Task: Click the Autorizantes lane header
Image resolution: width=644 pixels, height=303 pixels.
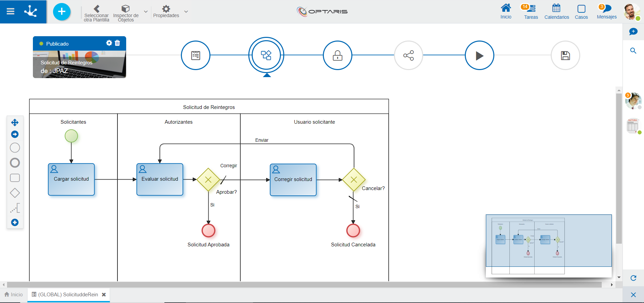Action: [x=179, y=122]
